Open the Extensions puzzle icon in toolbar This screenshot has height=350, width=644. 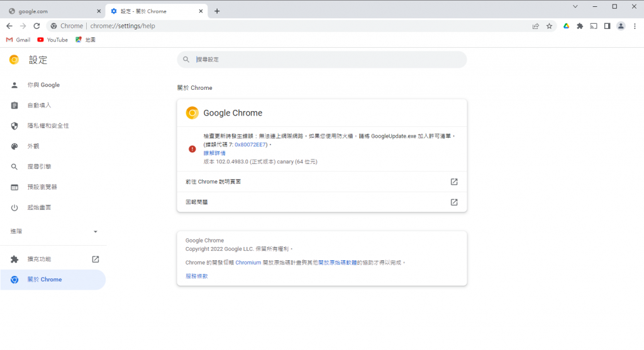[x=580, y=26]
